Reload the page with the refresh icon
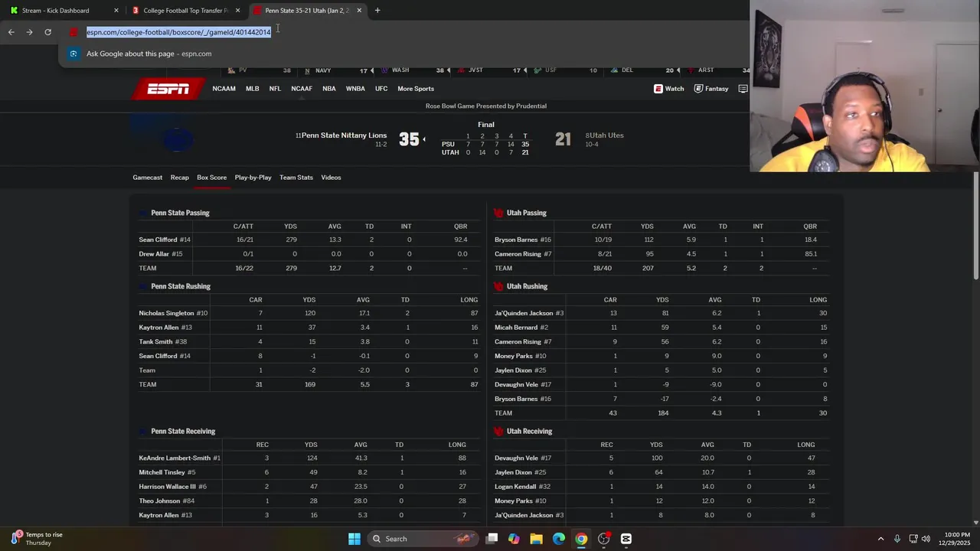Viewport: 980px width, 551px height. pyautogui.click(x=47, y=32)
